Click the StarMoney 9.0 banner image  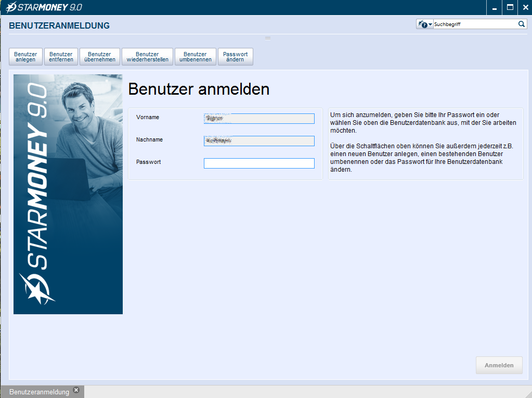tap(68, 194)
